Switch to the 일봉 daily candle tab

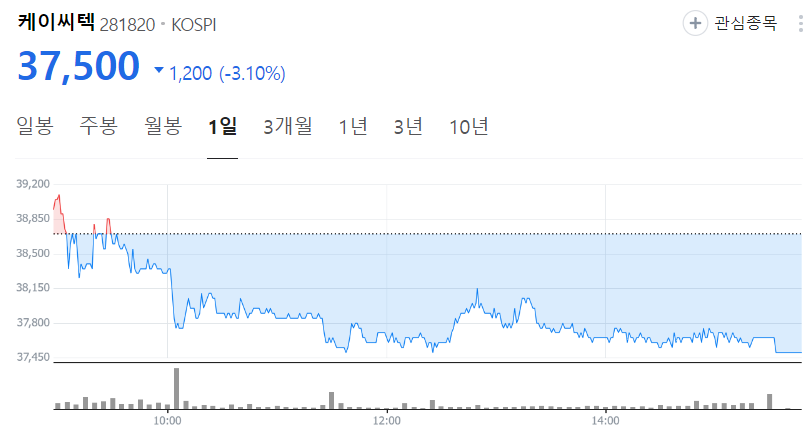tap(35, 126)
